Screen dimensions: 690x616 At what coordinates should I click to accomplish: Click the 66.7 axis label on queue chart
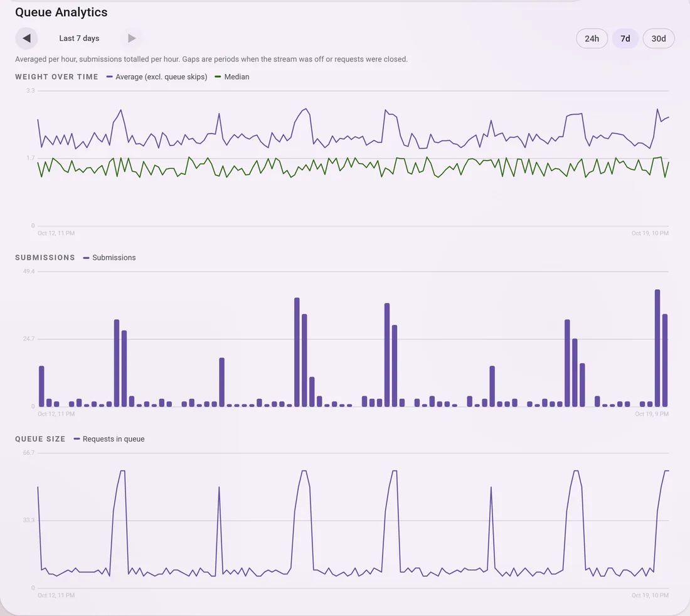coord(29,453)
